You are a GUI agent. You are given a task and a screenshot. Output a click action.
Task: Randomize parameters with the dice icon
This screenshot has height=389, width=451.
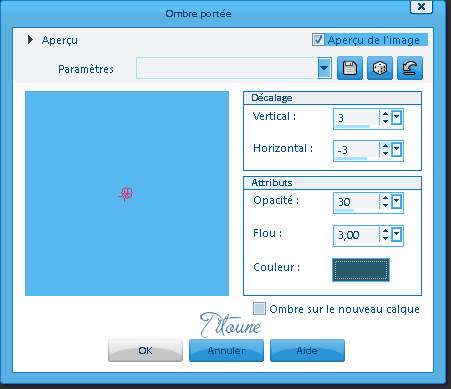tap(380, 68)
